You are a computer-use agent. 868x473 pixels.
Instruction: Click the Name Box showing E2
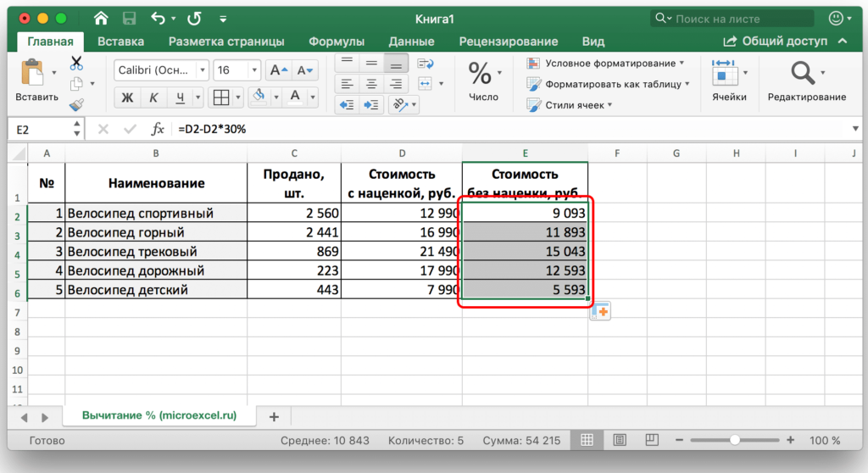[x=40, y=130]
